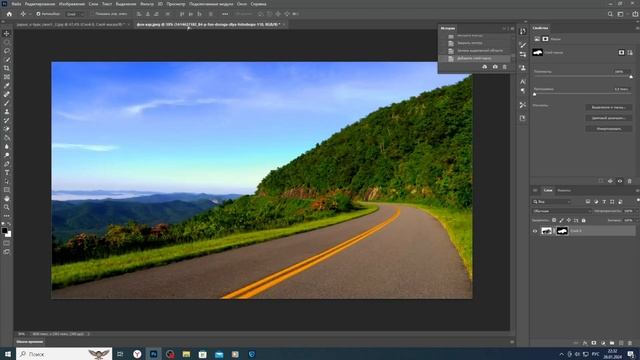Hide the Слой 0 layer visibility eye

coord(535,231)
